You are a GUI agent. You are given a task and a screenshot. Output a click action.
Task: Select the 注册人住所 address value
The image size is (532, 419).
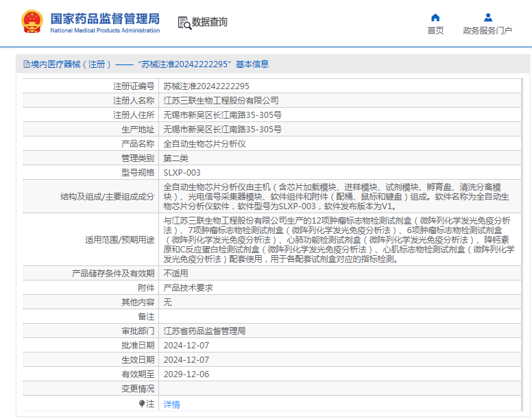(222, 115)
